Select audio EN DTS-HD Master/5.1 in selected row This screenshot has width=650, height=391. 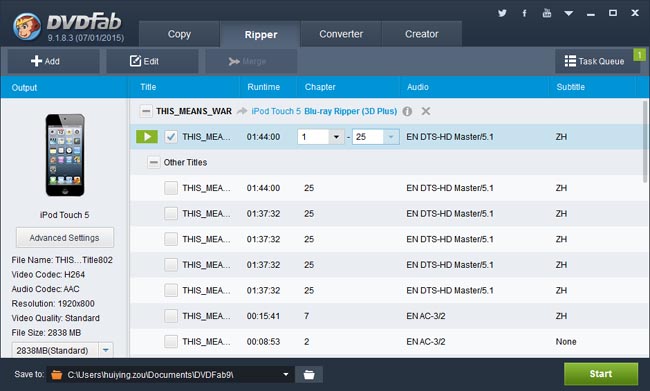point(450,137)
